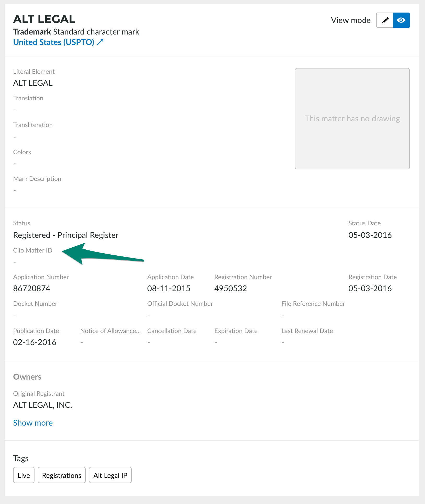Select the Live tag

[x=24, y=475]
